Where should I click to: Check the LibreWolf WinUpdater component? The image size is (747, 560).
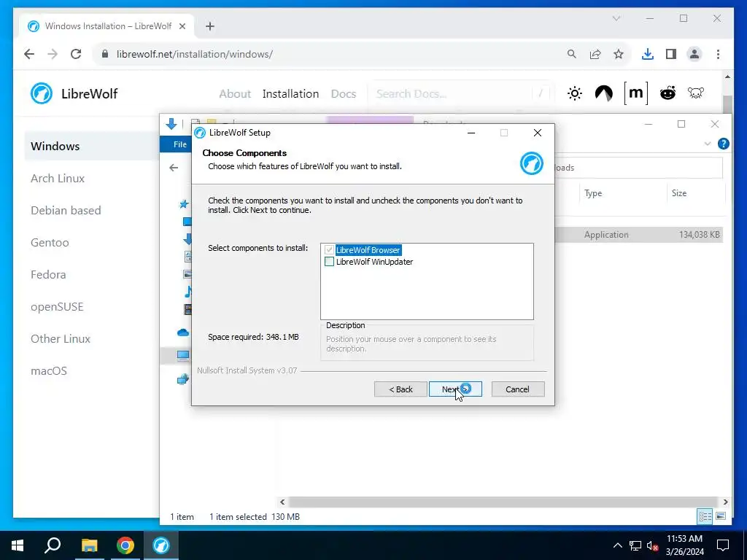pos(329,262)
